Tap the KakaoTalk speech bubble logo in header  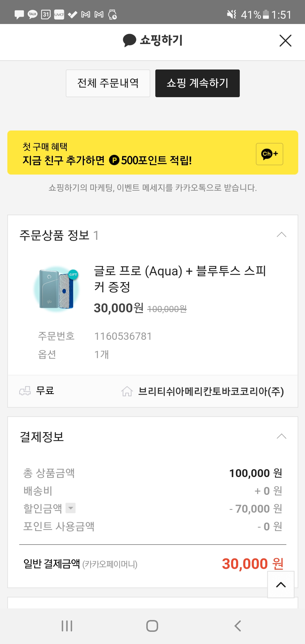point(130,40)
